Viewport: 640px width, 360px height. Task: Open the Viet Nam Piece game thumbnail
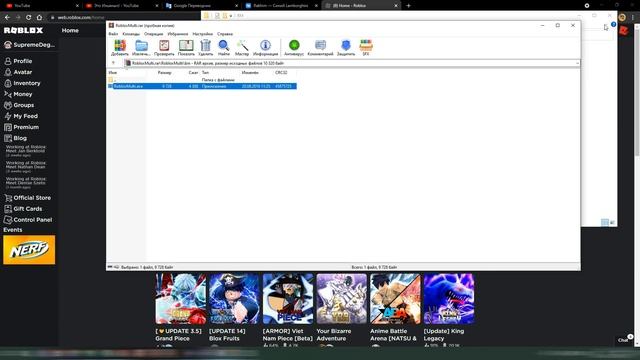(288, 299)
